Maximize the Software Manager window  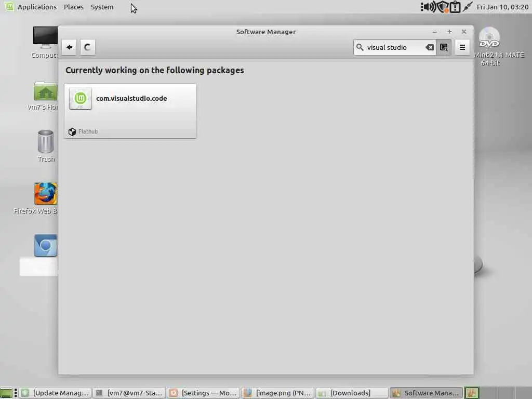(x=449, y=32)
